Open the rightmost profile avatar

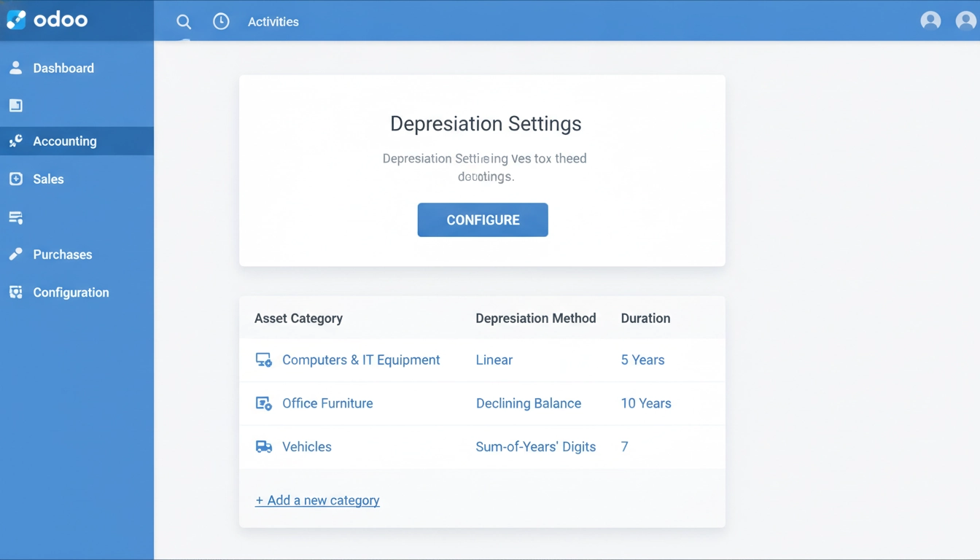pyautogui.click(x=966, y=20)
